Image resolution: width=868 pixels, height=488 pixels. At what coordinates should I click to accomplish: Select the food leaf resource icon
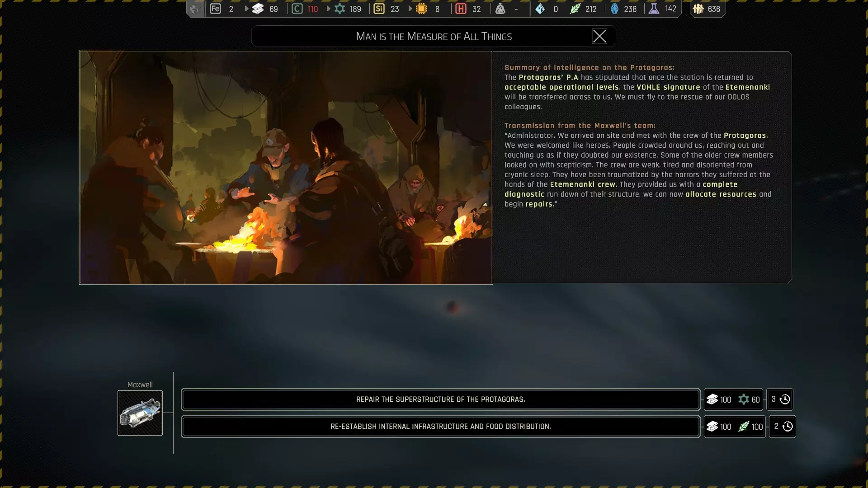575,9
